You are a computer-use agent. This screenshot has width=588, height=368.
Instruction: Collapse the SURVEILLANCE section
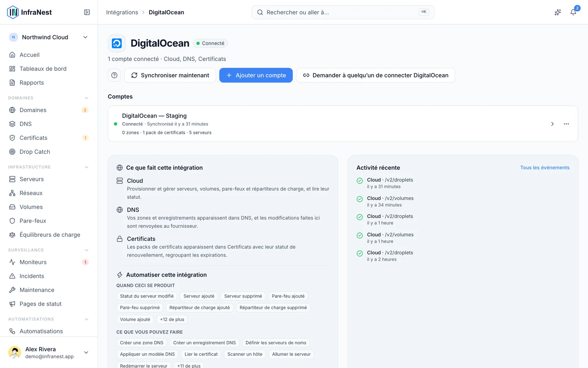[x=86, y=250]
